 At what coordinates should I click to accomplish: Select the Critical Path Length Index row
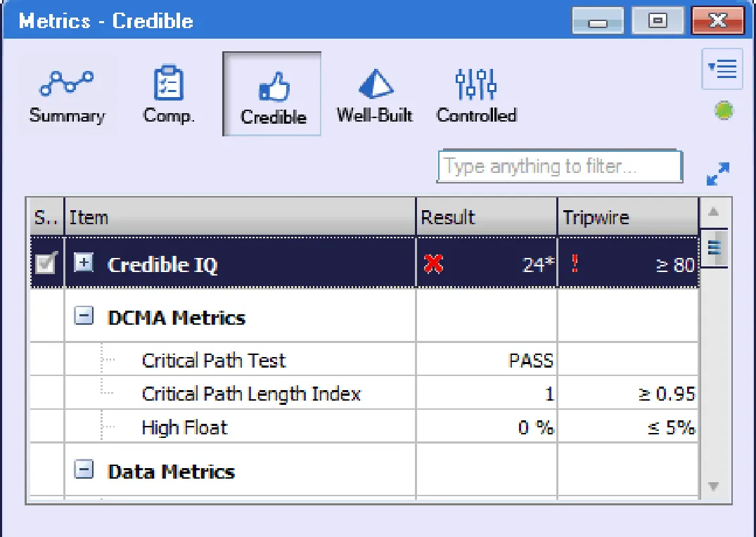click(x=364, y=393)
